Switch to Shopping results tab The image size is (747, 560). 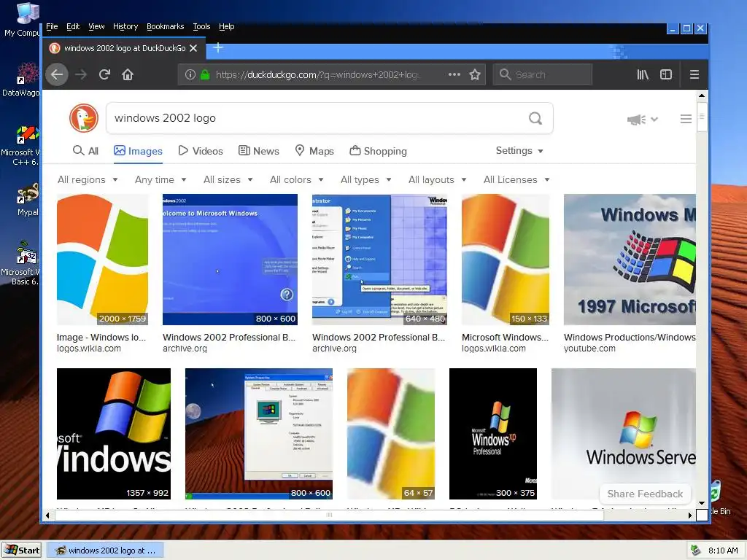tap(379, 151)
